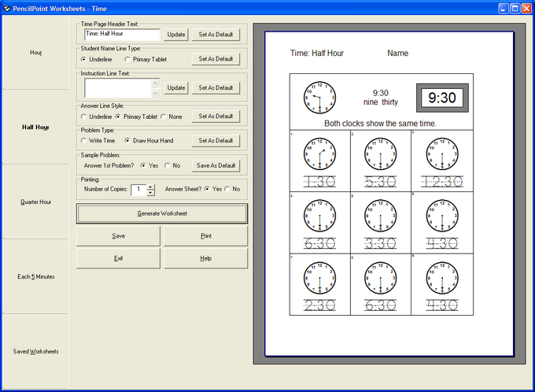Set Answer 1st Problem to No
This screenshot has height=392, width=535.
click(x=168, y=166)
